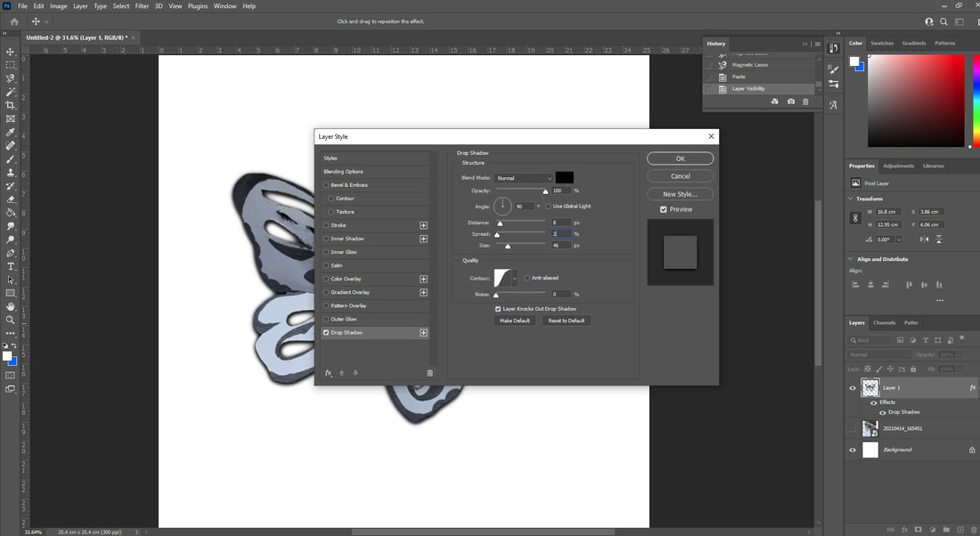Click the black shadow color swatch
Image resolution: width=980 pixels, height=536 pixels.
(565, 178)
